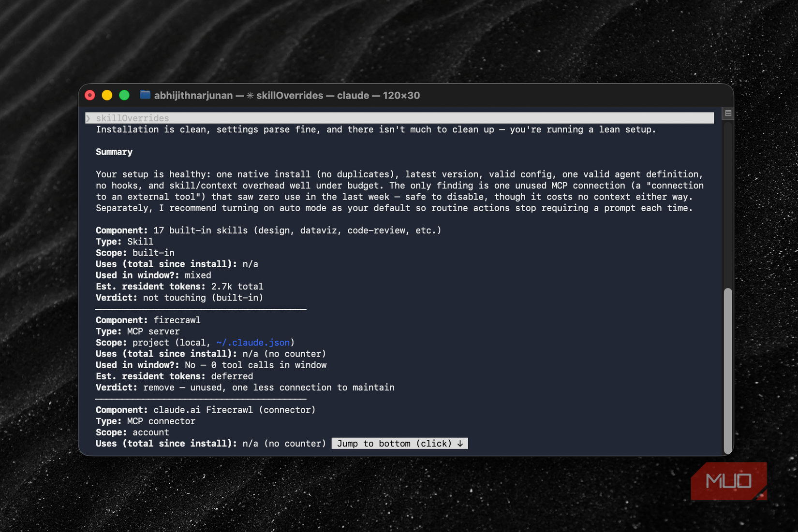This screenshot has width=798, height=532.
Task: Focus the skillOverrides prompt input line
Action: (x=399, y=118)
